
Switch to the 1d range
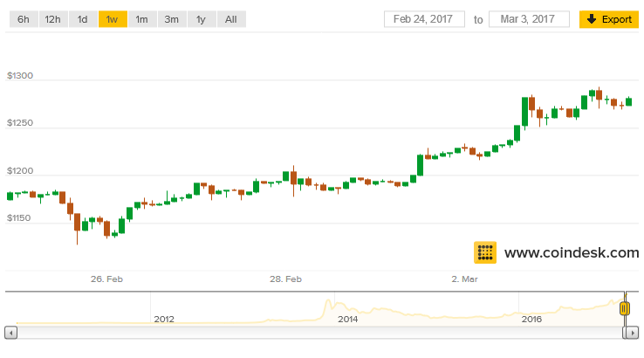83,19
